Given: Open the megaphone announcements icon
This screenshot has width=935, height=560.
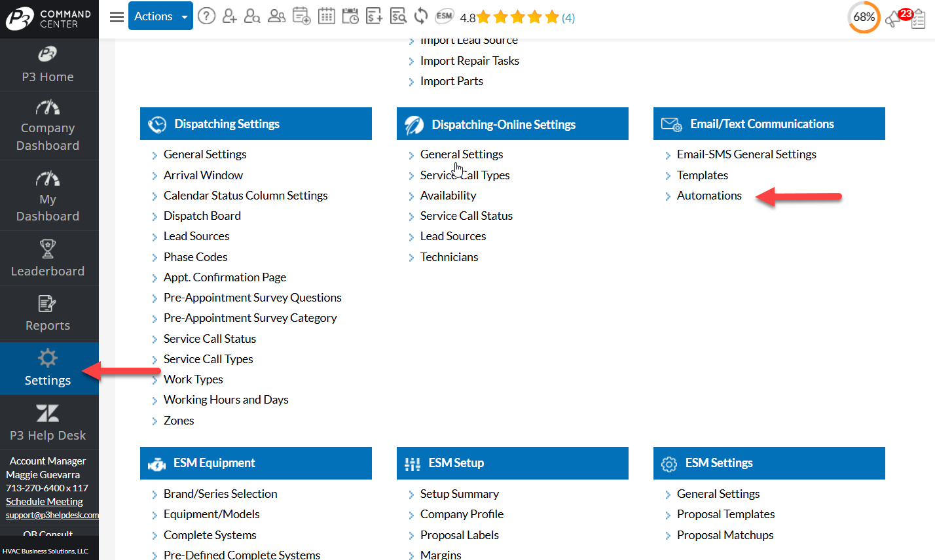Looking at the screenshot, I should 893,20.
